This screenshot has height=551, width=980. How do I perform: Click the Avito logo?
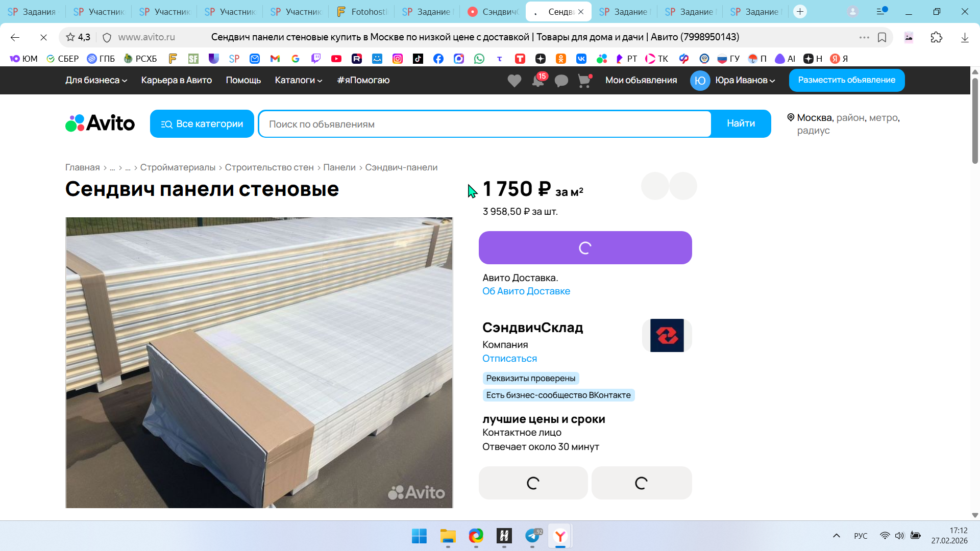click(100, 123)
